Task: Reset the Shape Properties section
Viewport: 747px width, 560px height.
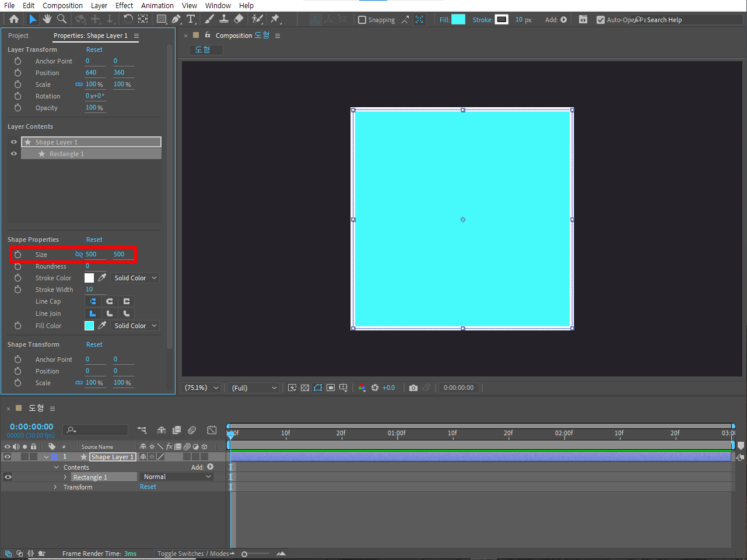Action: (x=94, y=240)
